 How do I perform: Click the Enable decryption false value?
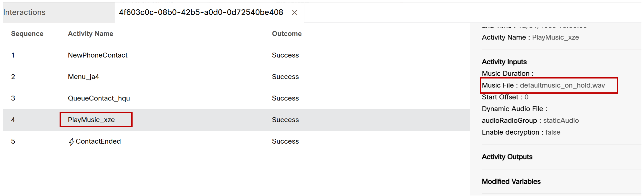pos(552,132)
